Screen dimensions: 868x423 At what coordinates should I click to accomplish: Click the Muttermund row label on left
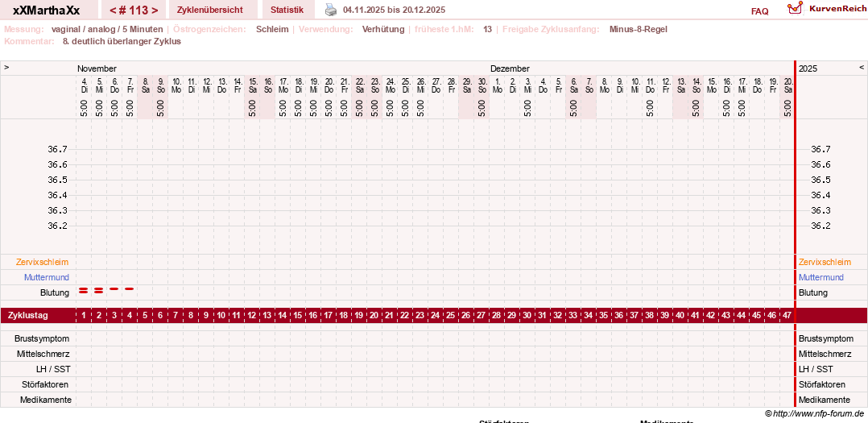tap(47, 277)
